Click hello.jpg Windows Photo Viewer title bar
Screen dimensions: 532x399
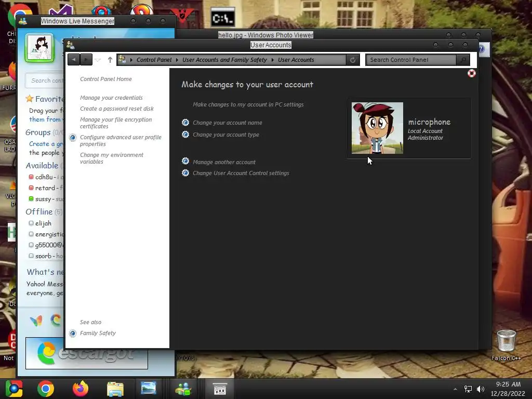(265, 35)
